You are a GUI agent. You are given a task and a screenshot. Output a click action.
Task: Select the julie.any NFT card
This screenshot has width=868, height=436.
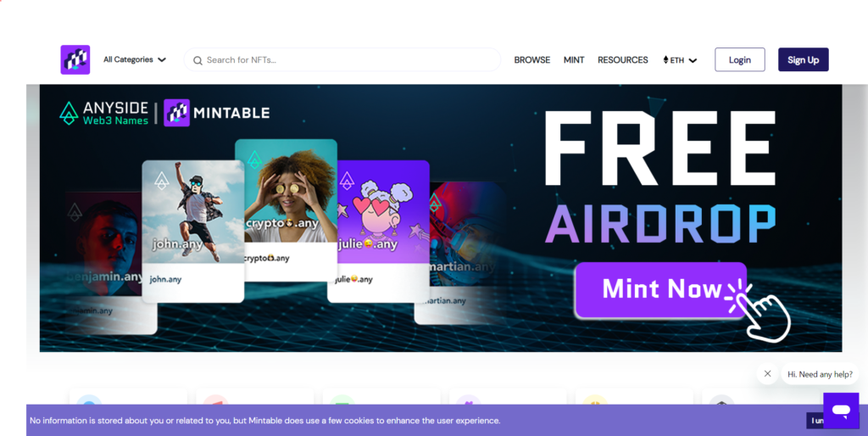[379, 231]
